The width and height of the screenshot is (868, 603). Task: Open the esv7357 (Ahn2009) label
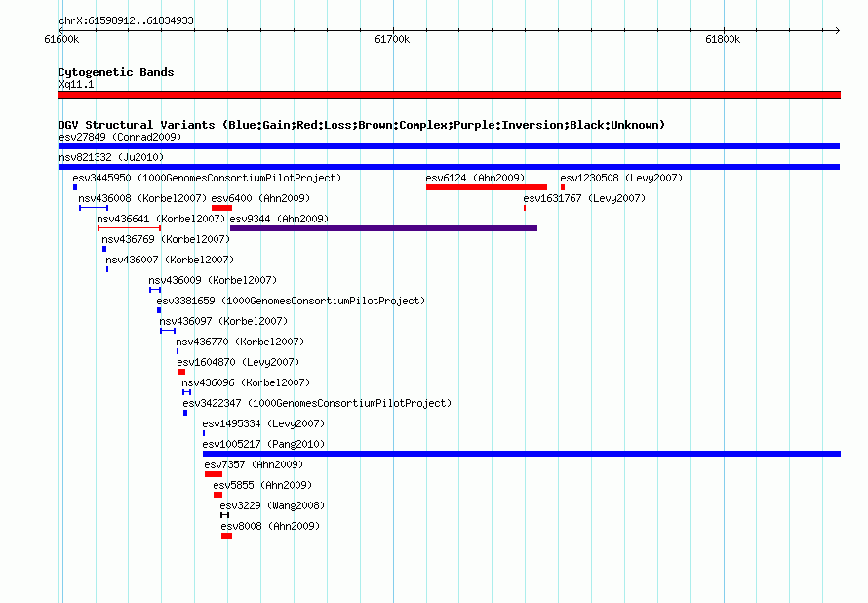(x=254, y=464)
